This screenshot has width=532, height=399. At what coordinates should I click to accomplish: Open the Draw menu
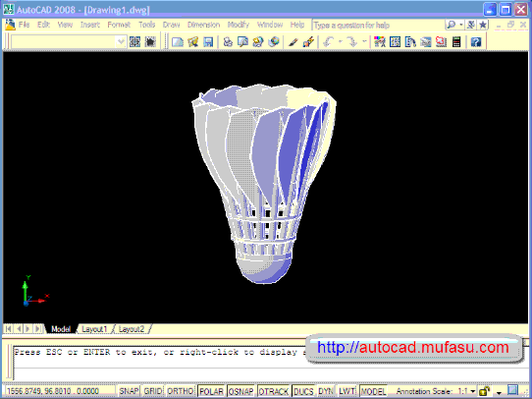point(172,25)
